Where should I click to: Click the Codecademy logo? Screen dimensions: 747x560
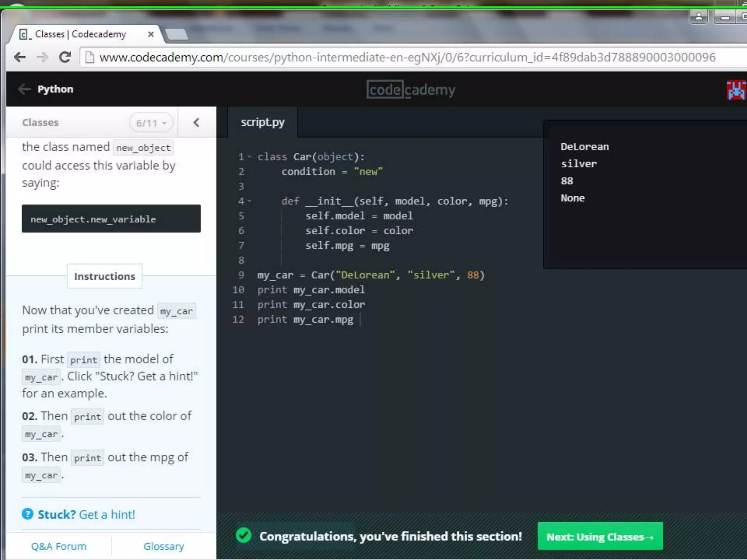[x=411, y=90]
